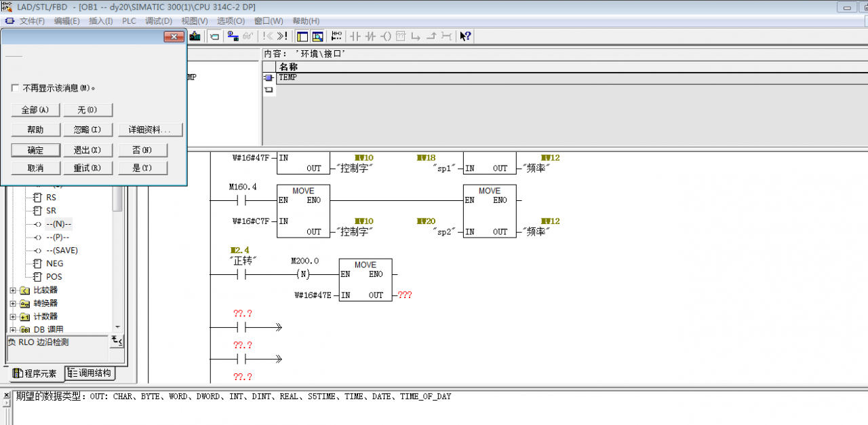Activate the context help pointer icon

tap(465, 36)
